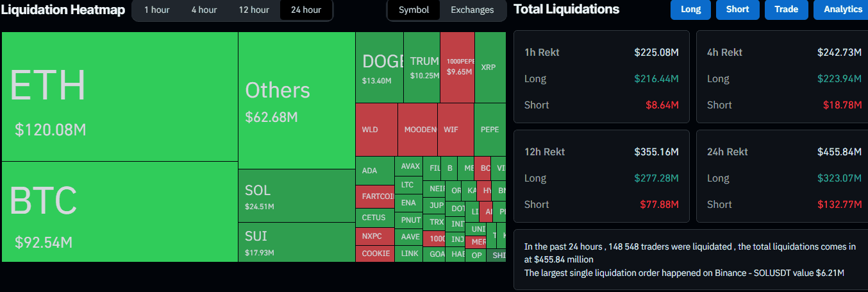The width and height of the screenshot is (868, 292).
Task: Click the red WLD heatmap tile
Action: coord(376,130)
